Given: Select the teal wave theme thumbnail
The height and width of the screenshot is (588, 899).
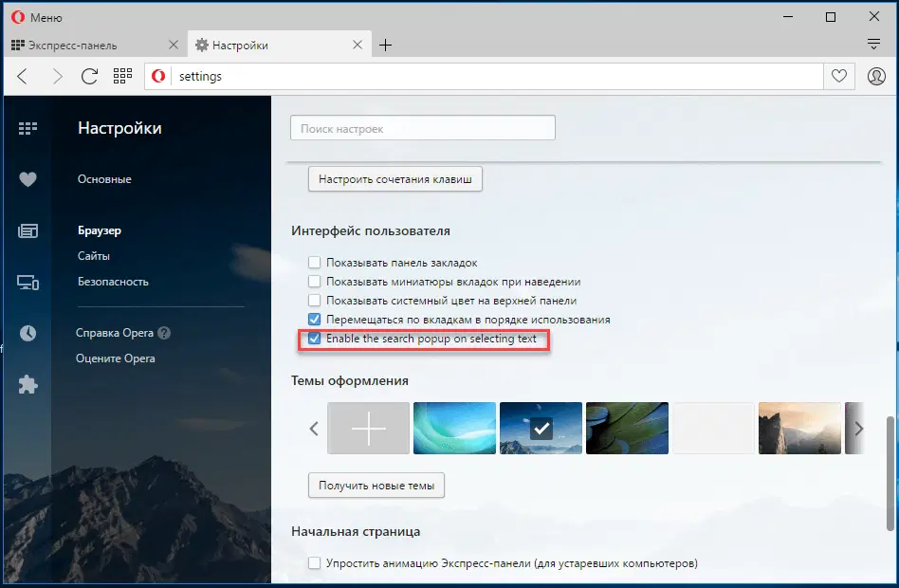Looking at the screenshot, I should 454,428.
